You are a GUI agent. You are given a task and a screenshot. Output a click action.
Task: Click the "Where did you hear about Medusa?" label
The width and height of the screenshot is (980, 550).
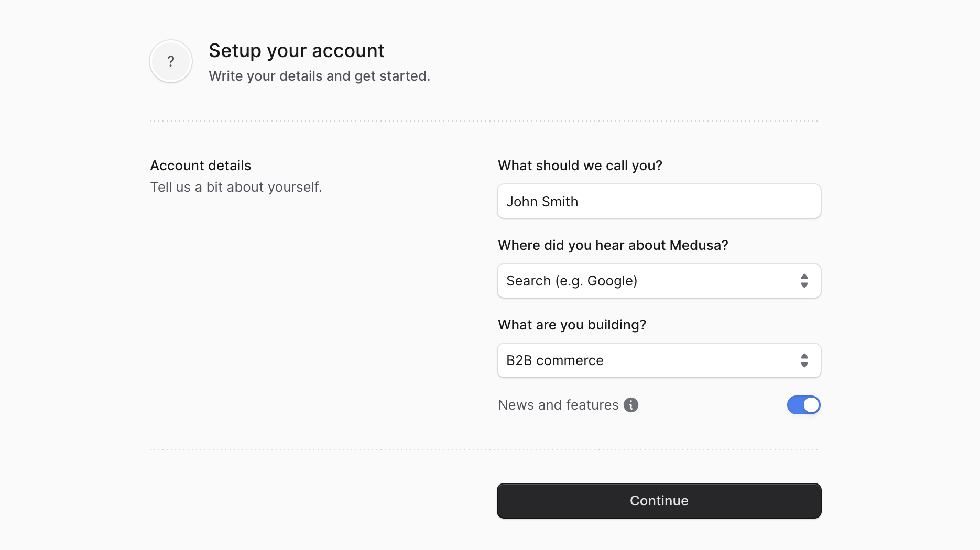click(613, 245)
